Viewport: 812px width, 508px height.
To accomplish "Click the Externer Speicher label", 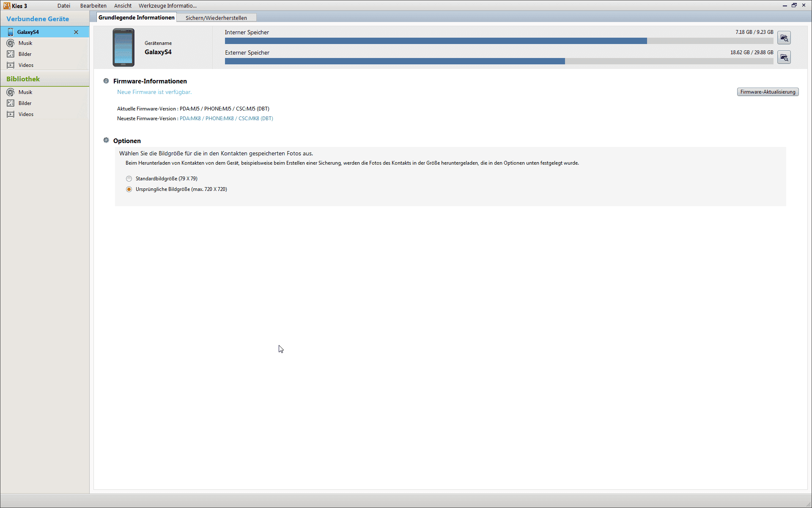I will click(247, 53).
